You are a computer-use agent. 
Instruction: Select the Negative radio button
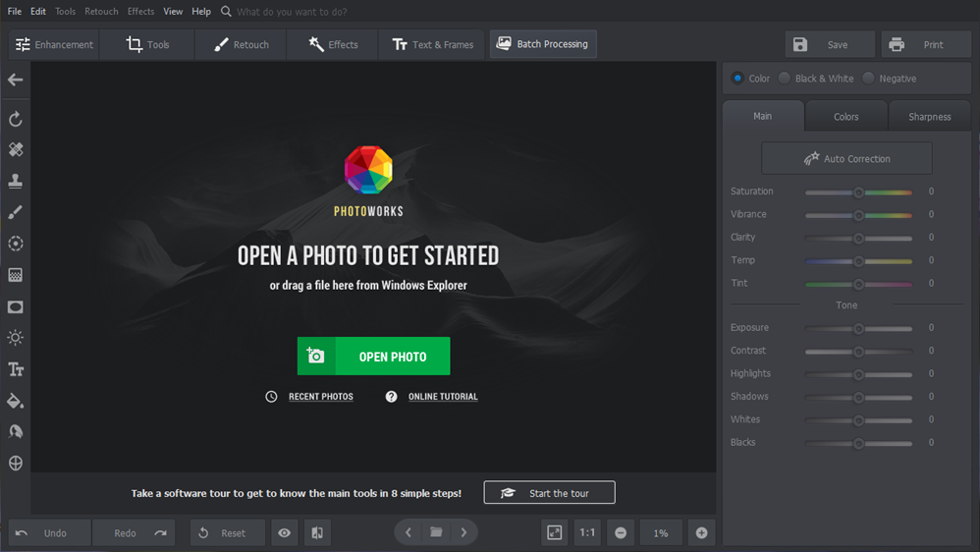868,79
